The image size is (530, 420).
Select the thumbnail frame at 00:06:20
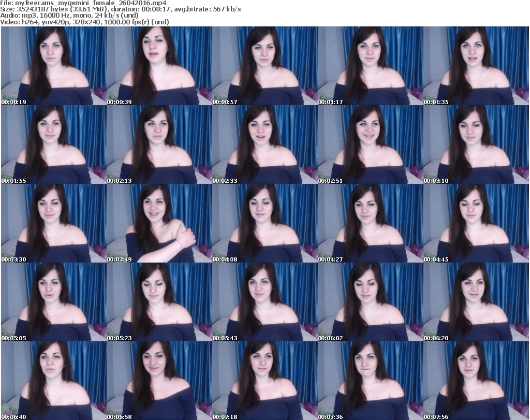point(476,302)
